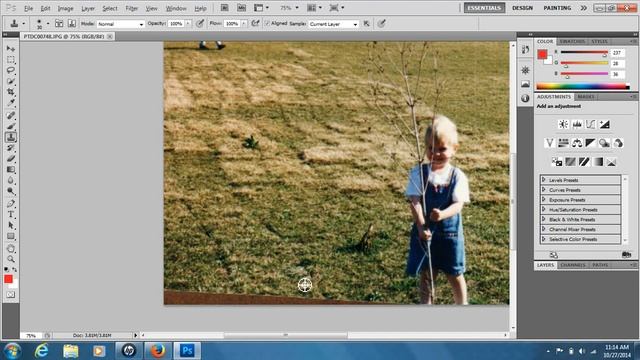The image size is (640, 360).
Task: Click the foreground color swatch in toolbox
Action: tap(8, 279)
